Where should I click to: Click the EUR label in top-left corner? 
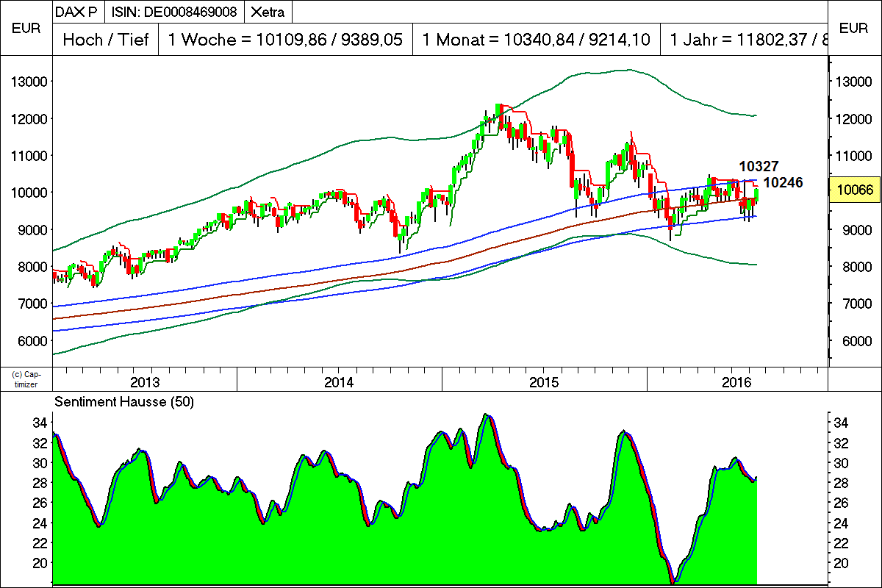click(x=26, y=29)
